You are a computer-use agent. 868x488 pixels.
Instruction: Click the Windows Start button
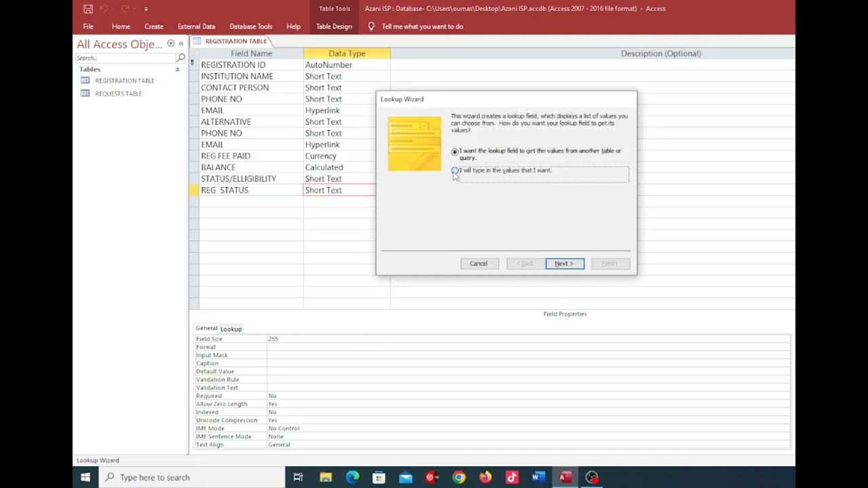(x=85, y=477)
